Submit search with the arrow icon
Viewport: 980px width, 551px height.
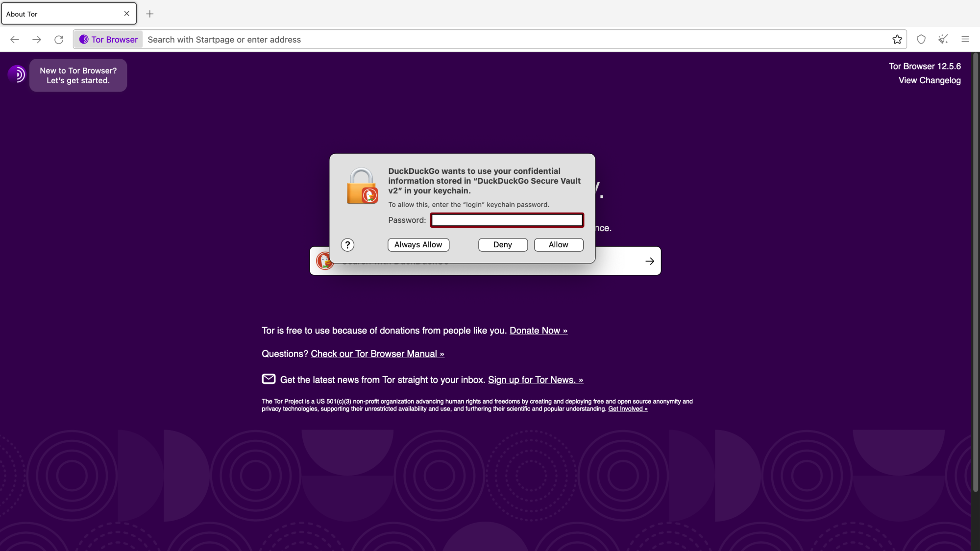(650, 261)
